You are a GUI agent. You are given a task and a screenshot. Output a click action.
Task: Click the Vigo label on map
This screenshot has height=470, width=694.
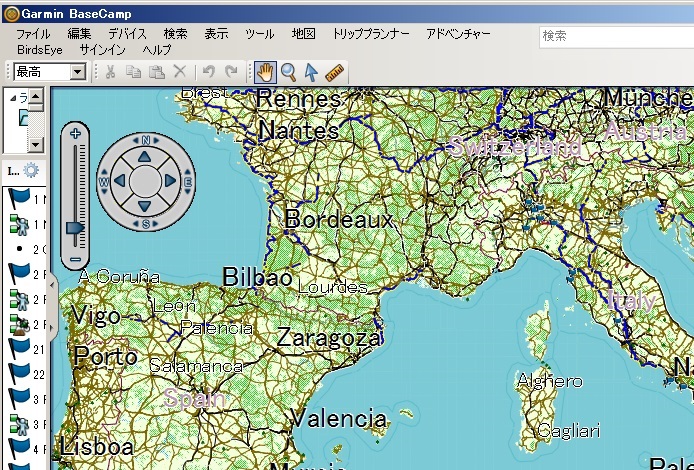[x=96, y=317]
